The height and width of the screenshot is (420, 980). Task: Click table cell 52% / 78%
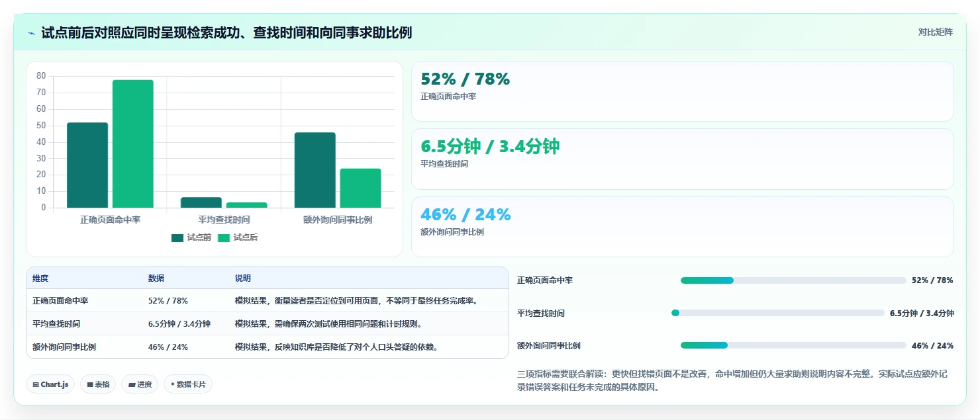point(168,301)
